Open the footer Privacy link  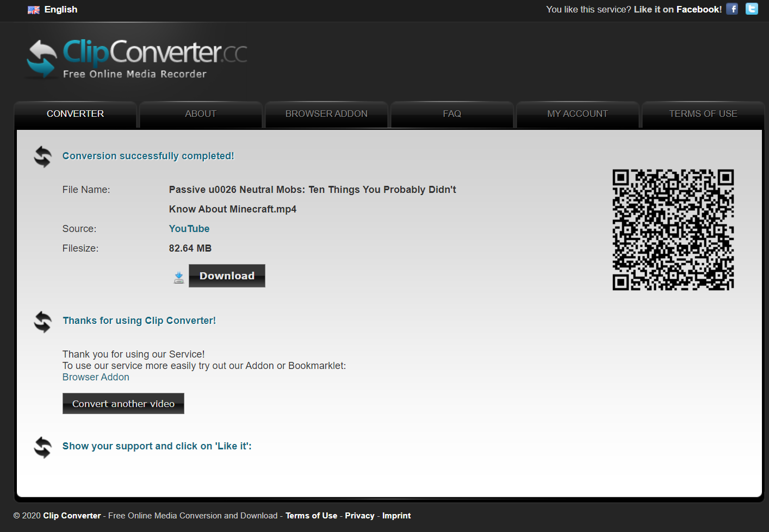click(359, 516)
